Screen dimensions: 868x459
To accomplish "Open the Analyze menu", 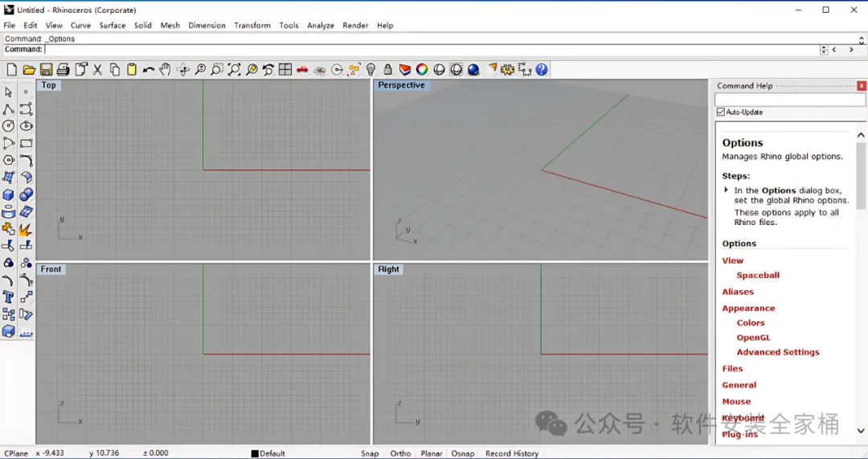I will pos(321,26).
